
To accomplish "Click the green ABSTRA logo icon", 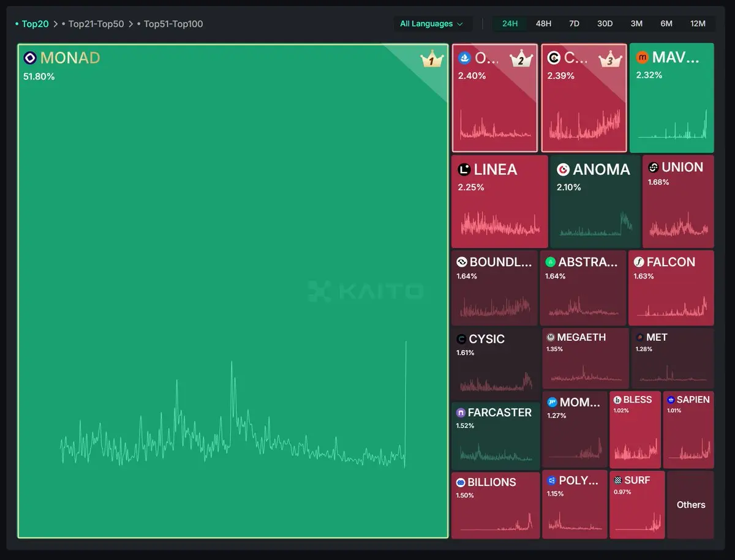I will point(551,262).
